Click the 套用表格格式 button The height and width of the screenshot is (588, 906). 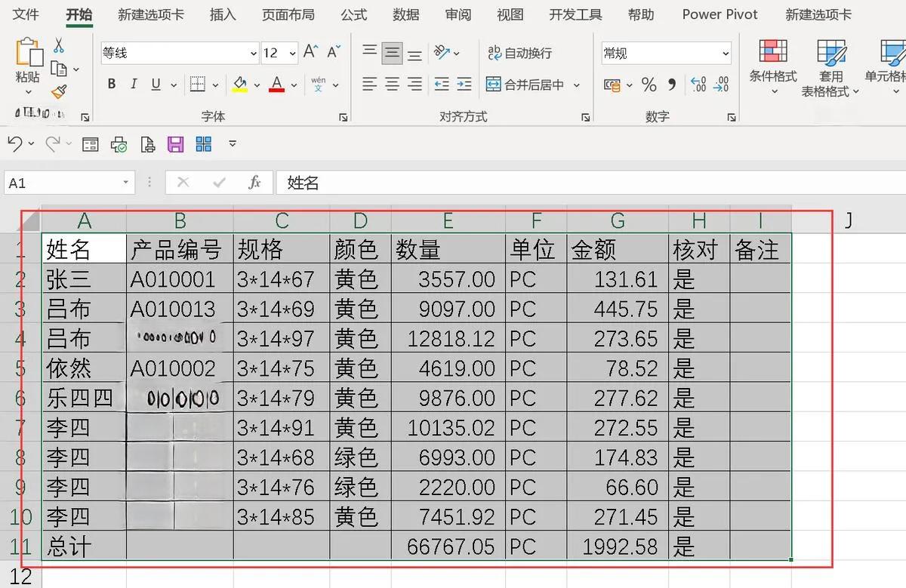point(830,68)
